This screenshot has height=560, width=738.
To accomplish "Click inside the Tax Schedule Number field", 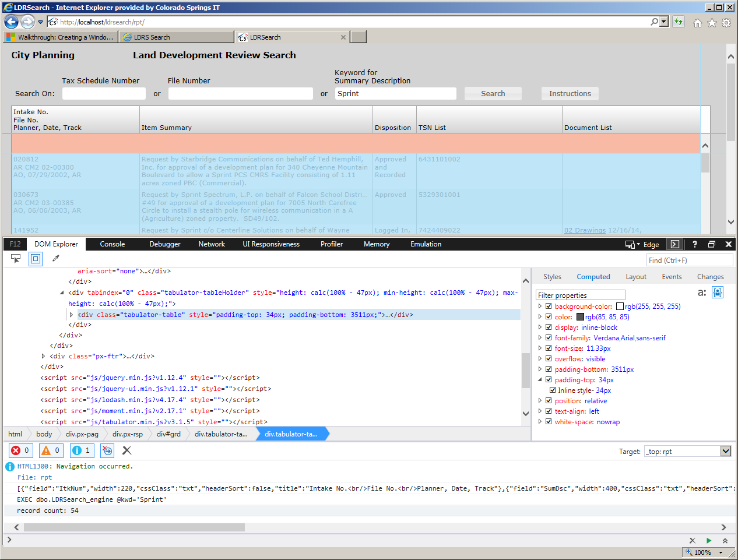I will point(104,93).
